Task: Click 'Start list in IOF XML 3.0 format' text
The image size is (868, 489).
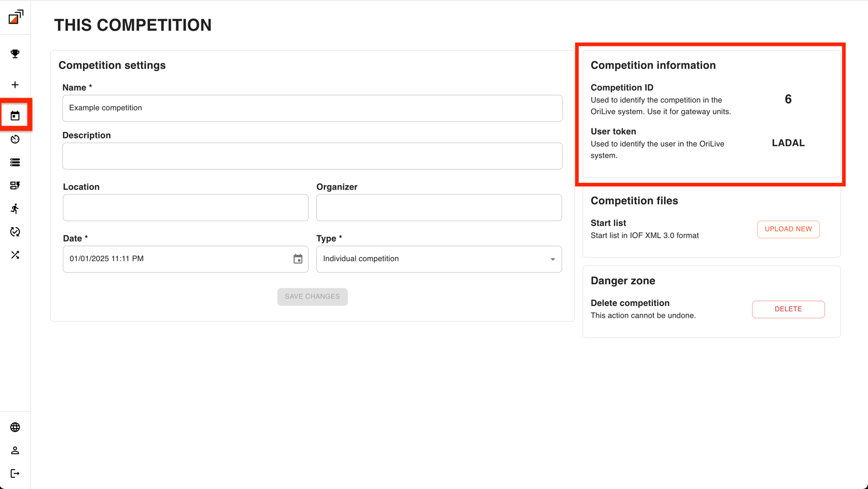Action: (644, 235)
